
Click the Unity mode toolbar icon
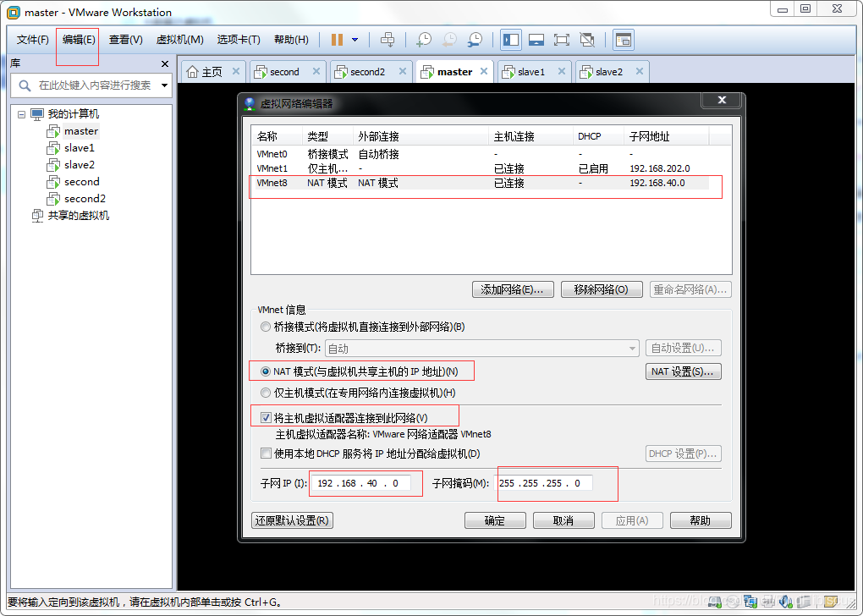pos(587,40)
